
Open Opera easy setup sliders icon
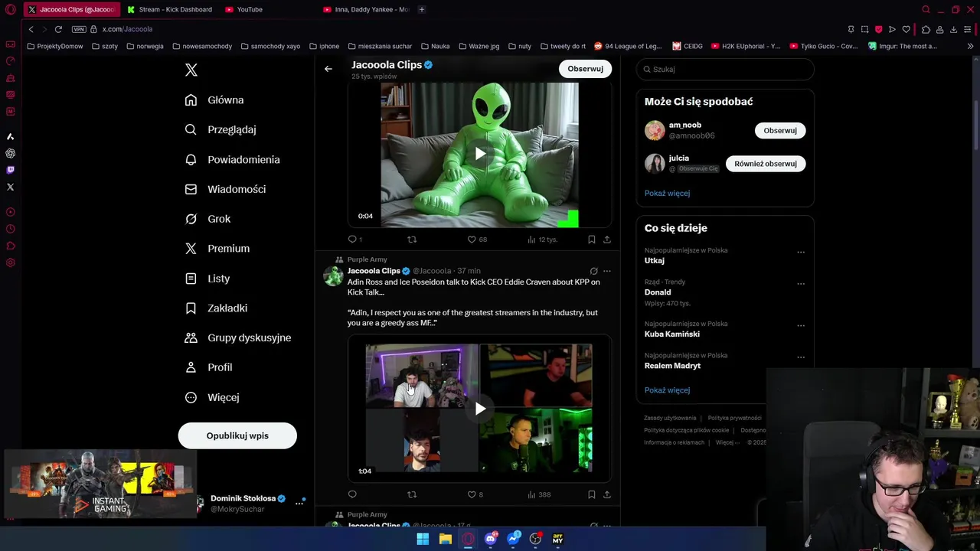point(968,29)
